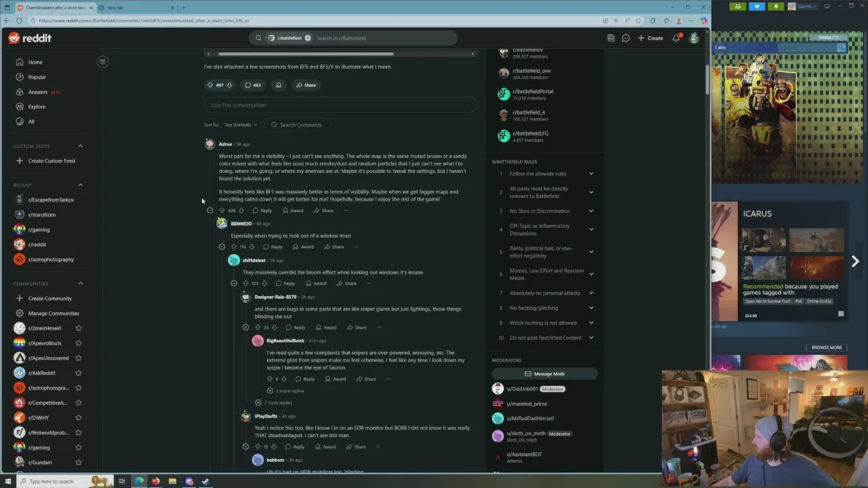Open moderator u/OddJob001 profile

click(522, 389)
